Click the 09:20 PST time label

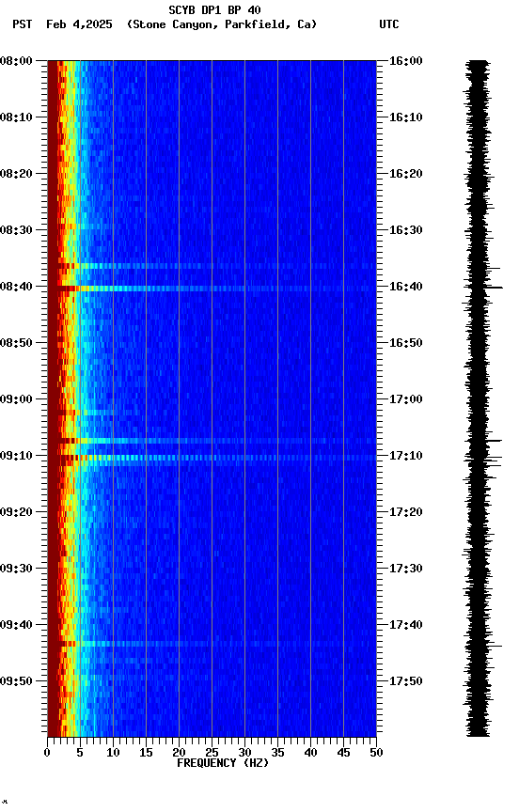pos(16,512)
